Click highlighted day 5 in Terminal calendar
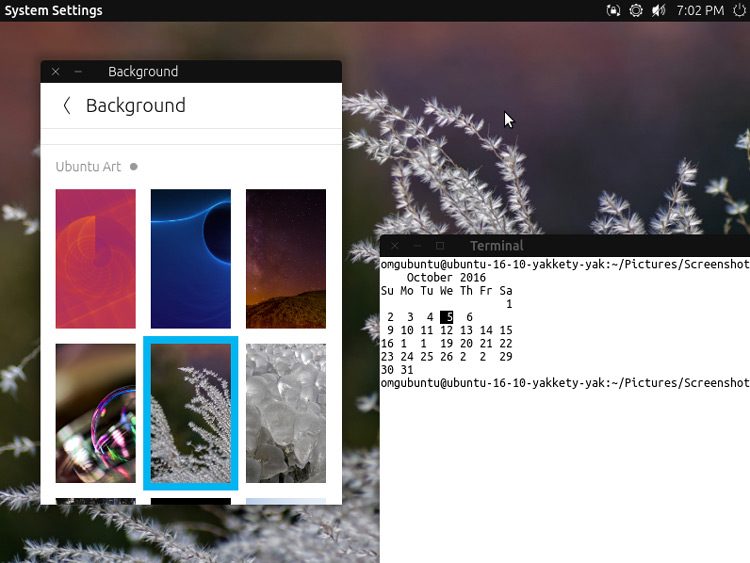750x563 pixels. pos(447,317)
